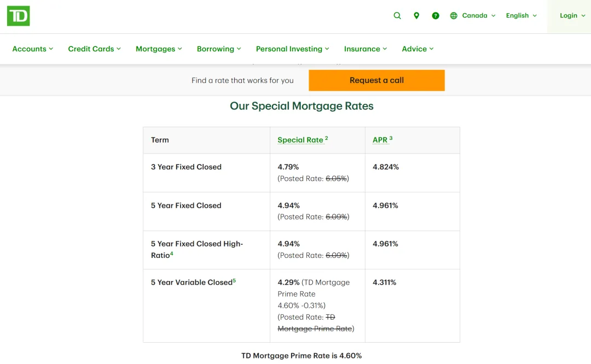Click the TD logo icon
This screenshot has height=364, width=591.
pos(18,16)
